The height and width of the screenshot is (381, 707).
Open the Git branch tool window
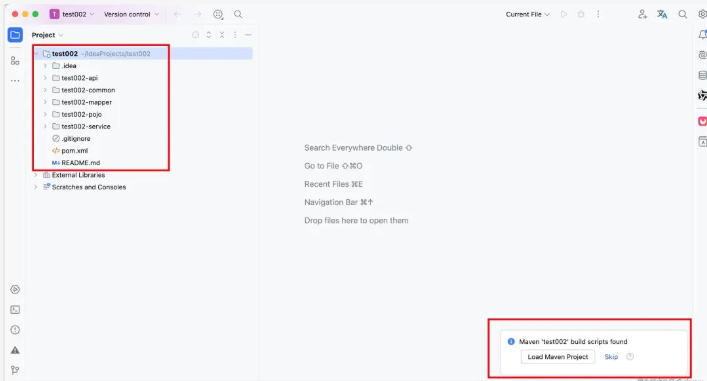coord(15,370)
